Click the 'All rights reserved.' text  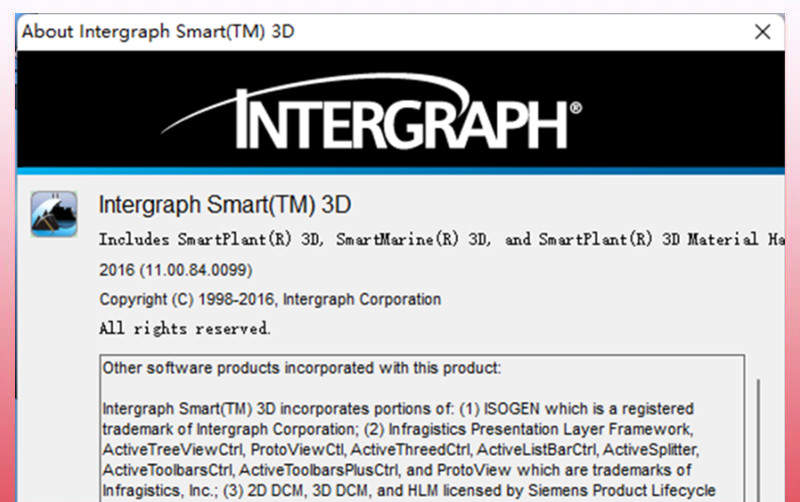tap(184, 328)
